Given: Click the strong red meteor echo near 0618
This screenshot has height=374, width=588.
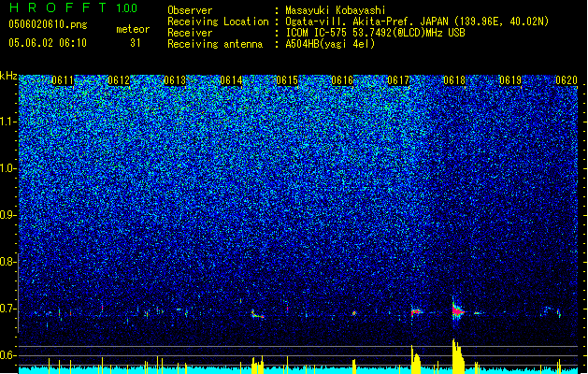Looking at the screenshot, I should point(457,311).
